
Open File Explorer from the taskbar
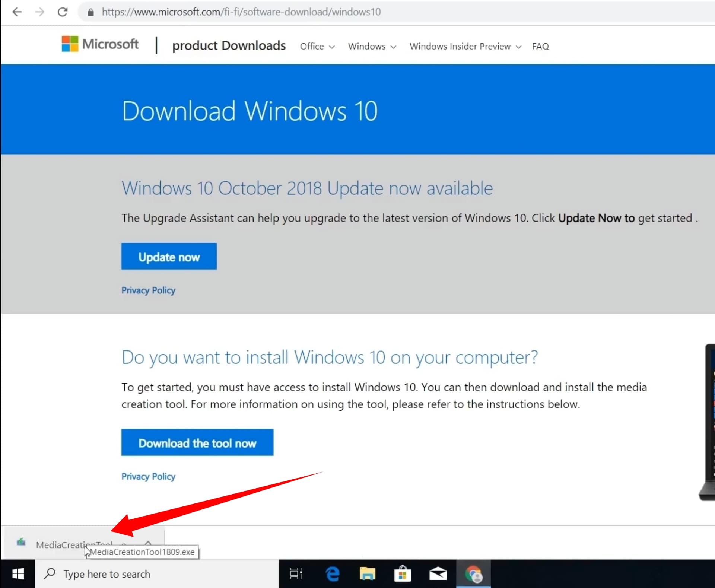tap(367, 574)
